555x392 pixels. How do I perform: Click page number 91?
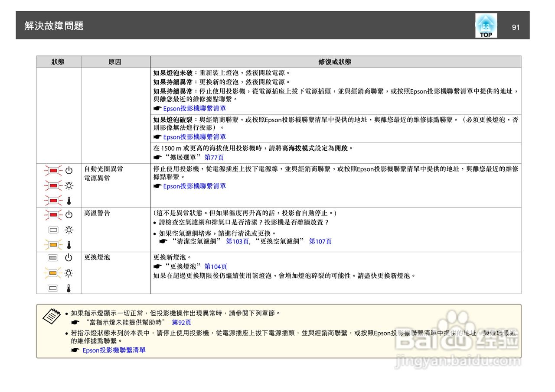click(516, 27)
